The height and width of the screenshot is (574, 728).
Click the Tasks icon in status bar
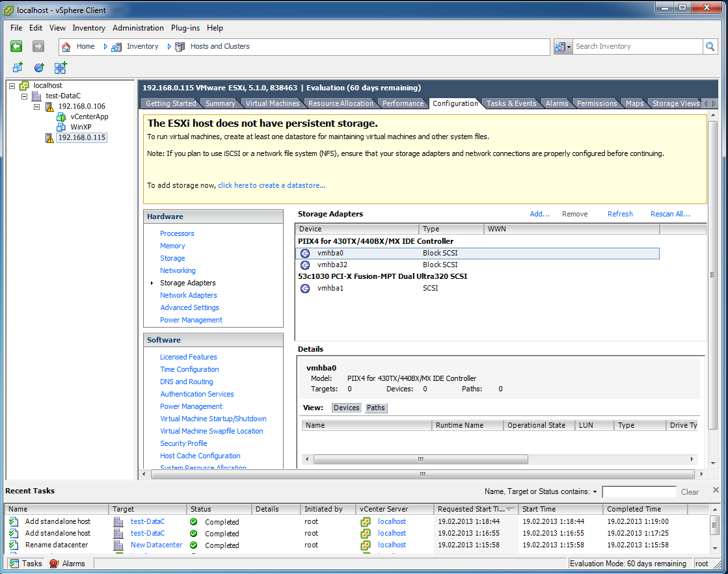[14, 564]
